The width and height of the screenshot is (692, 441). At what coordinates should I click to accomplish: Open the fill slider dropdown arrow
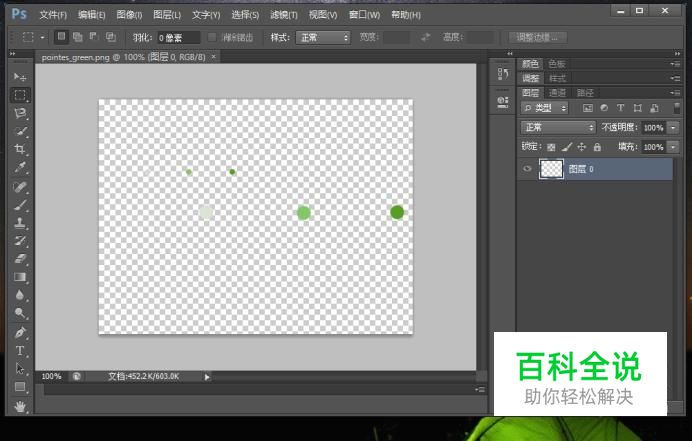point(673,147)
